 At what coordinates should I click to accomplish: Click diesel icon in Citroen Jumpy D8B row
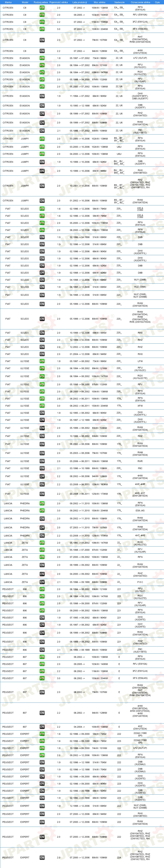[42, 162]
